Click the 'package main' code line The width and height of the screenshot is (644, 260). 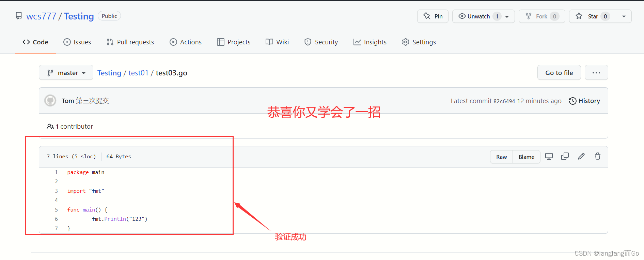coord(86,172)
